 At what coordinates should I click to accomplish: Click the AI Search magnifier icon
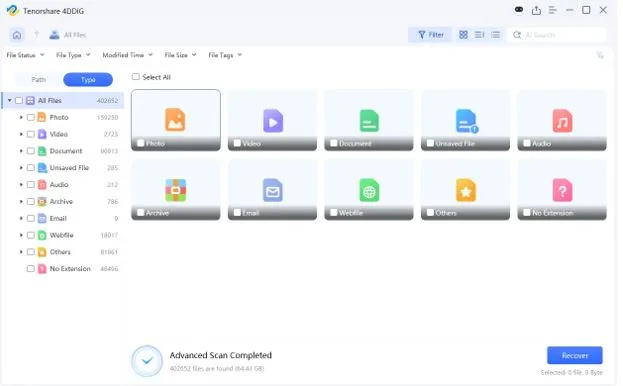coord(517,35)
